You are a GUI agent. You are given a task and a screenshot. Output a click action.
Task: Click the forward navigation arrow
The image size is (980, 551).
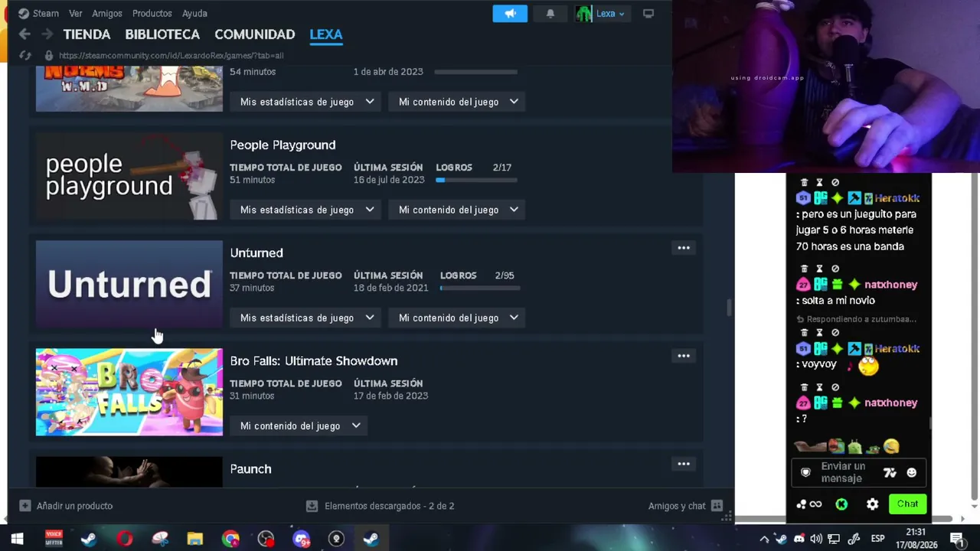click(x=47, y=34)
